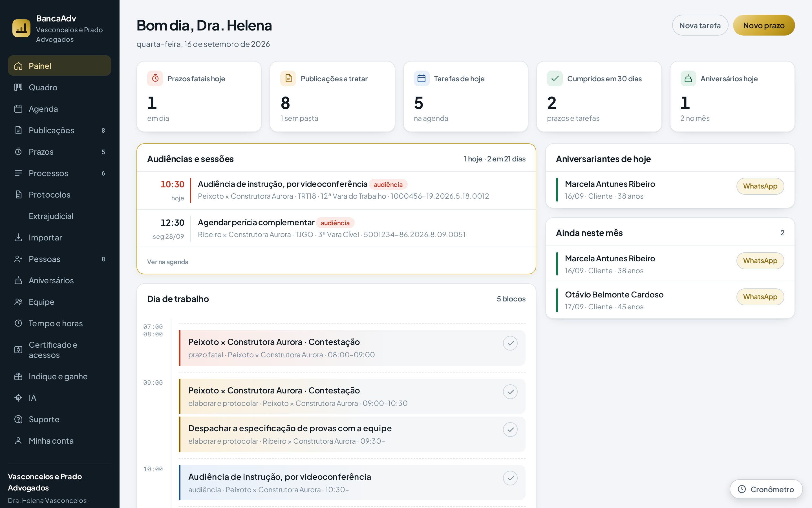Open the Cumpridos em 30 dias card
This screenshot has height=508, width=812.
[x=599, y=97]
